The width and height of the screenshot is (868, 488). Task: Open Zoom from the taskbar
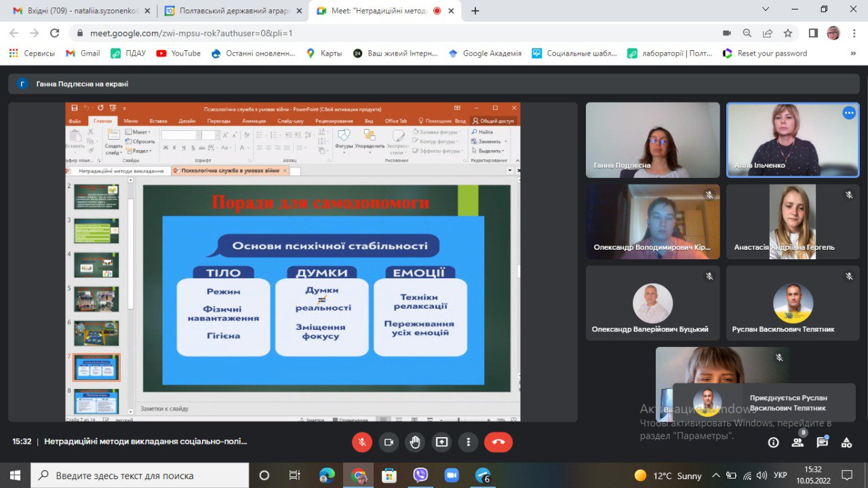[x=452, y=475]
